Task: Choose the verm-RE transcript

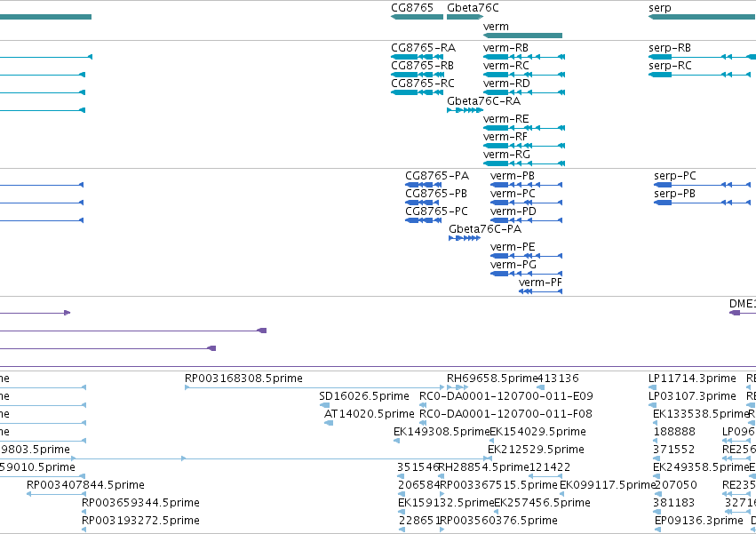Action: (x=524, y=128)
